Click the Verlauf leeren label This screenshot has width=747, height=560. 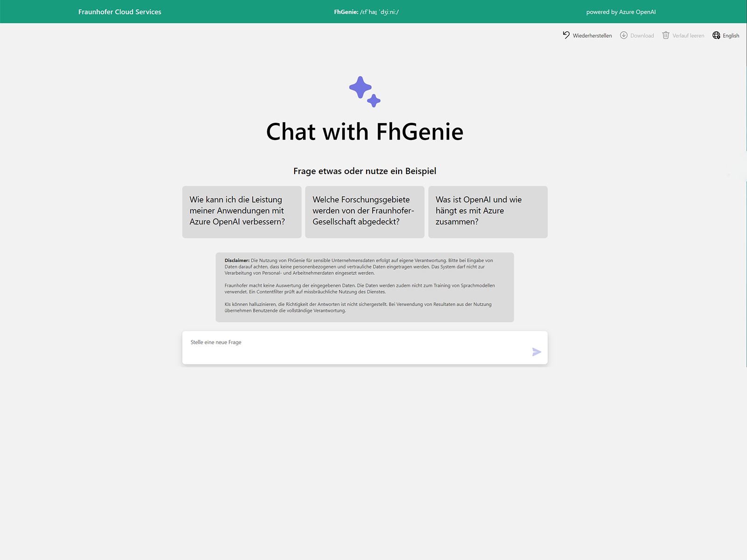coord(688,35)
